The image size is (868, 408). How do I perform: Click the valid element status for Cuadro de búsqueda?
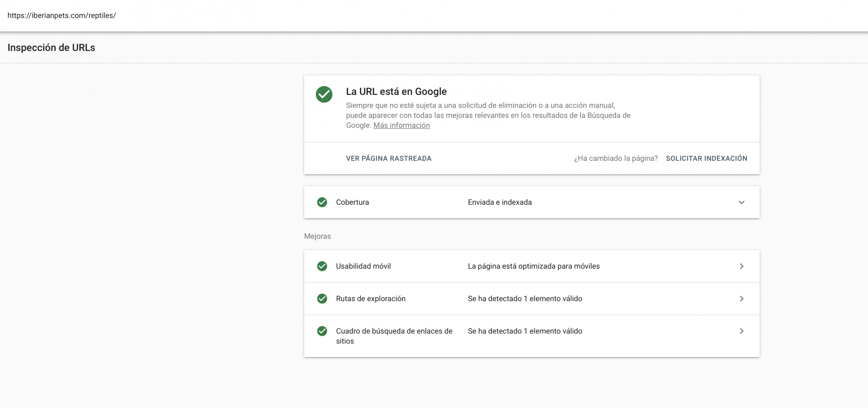[x=525, y=331]
